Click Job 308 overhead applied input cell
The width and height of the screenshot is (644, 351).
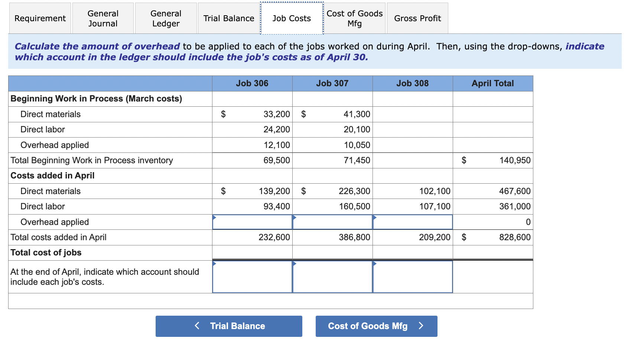(x=412, y=222)
